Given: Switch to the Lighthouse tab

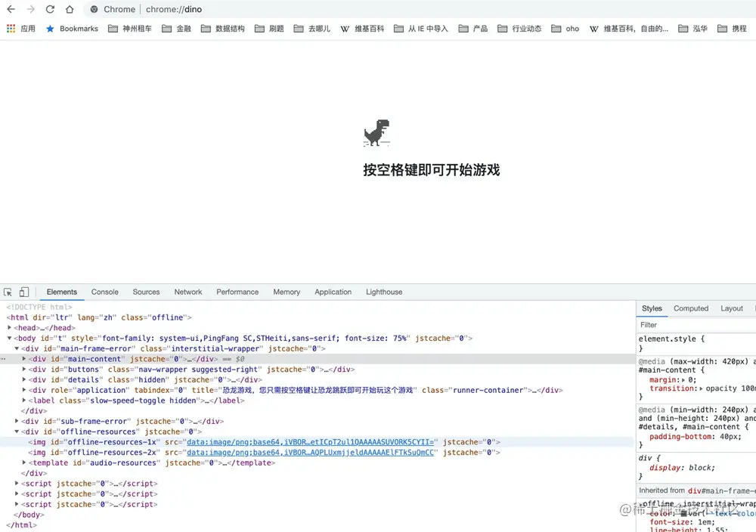Looking at the screenshot, I should (x=384, y=292).
